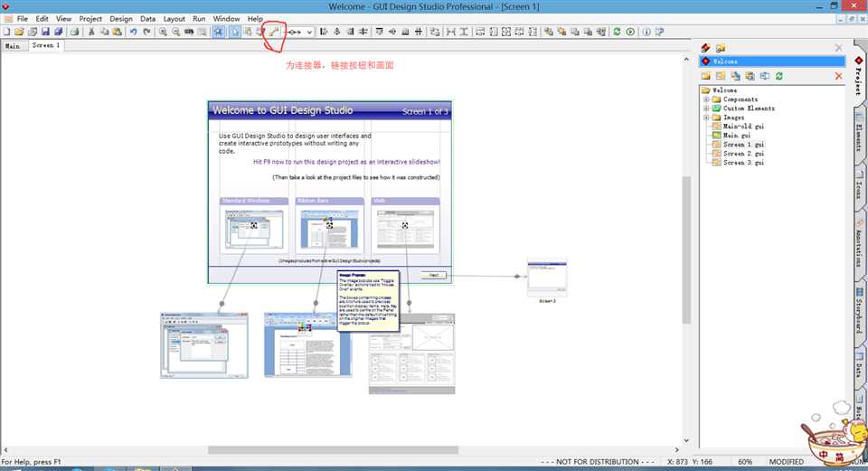The height and width of the screenshot is (471, 868).
Task: Select Screen 3.gui in project tree
Action: pos(743,162)
